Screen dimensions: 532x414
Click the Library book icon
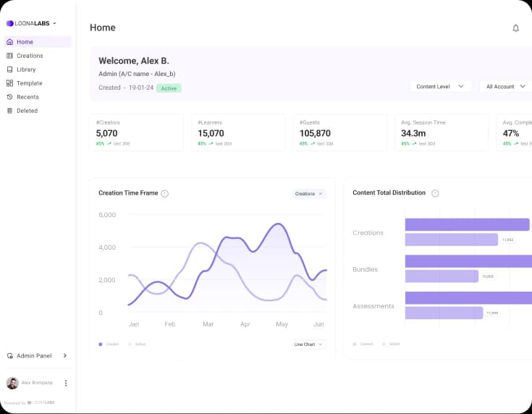point(9,69)
